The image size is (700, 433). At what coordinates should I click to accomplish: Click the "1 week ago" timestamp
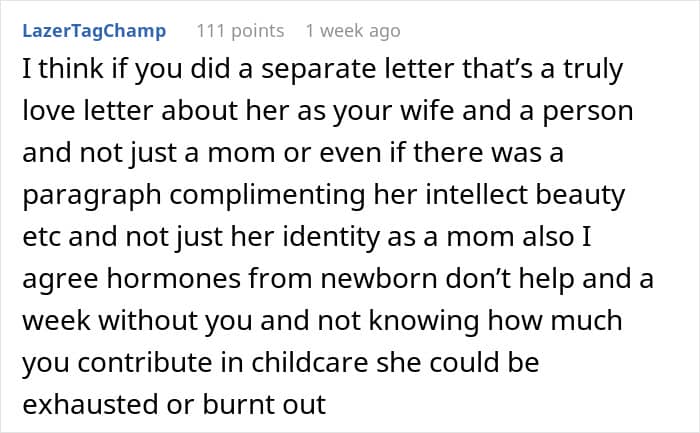pyautogui.click(x=353, y=31)
